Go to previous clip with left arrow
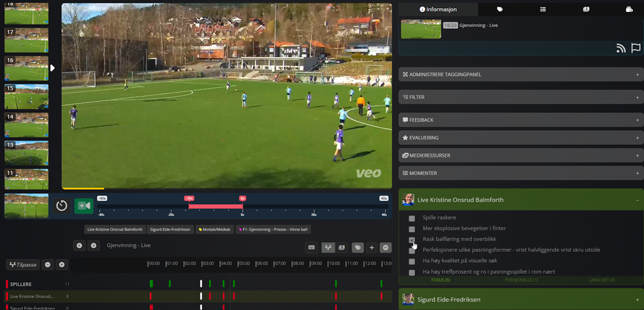 79,246
